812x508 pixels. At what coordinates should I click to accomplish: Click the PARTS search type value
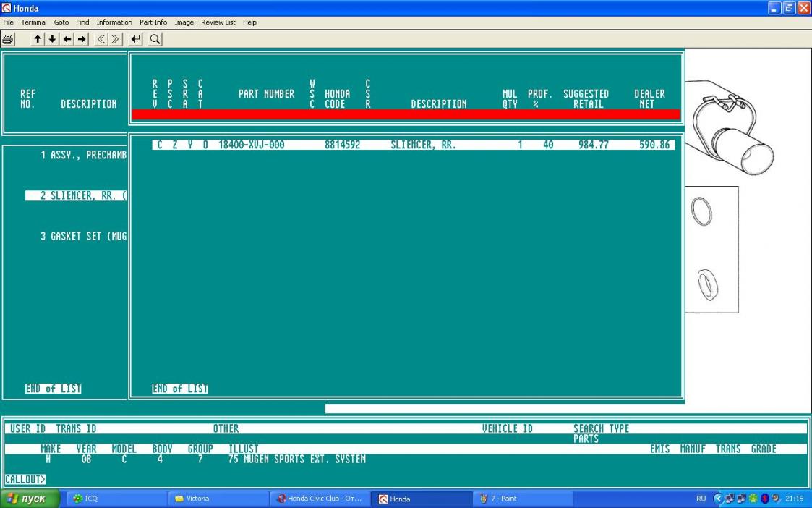tap(586, 439)
